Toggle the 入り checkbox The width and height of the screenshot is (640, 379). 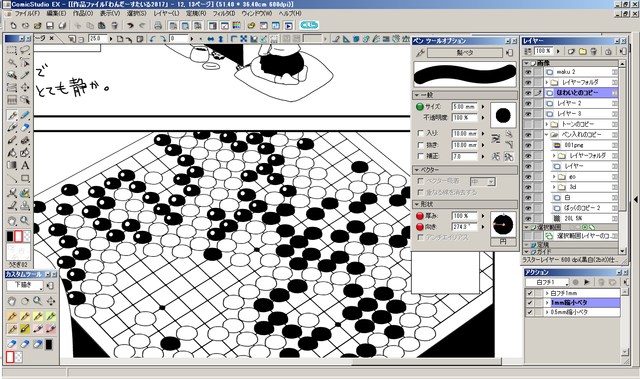pyautogui.click(x=420, y=133)
